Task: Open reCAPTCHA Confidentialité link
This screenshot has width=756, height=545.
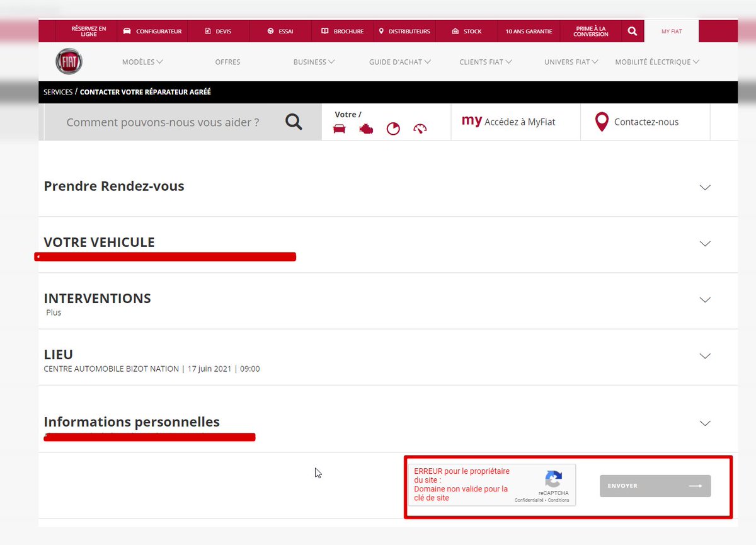Action: point(529,500)
